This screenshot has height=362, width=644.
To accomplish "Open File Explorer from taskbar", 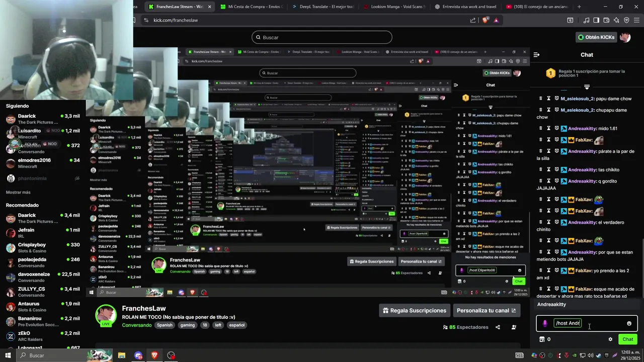I will [x=122, y=355].
